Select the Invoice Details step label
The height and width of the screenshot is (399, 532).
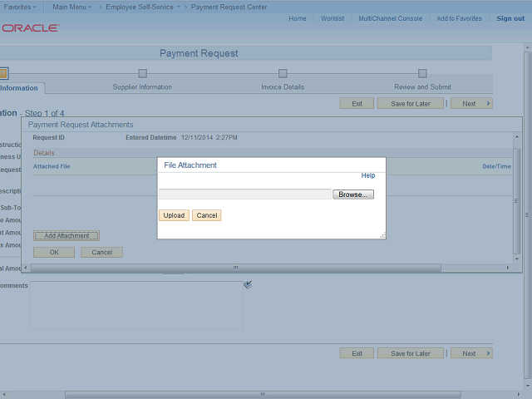coord(283,87)
